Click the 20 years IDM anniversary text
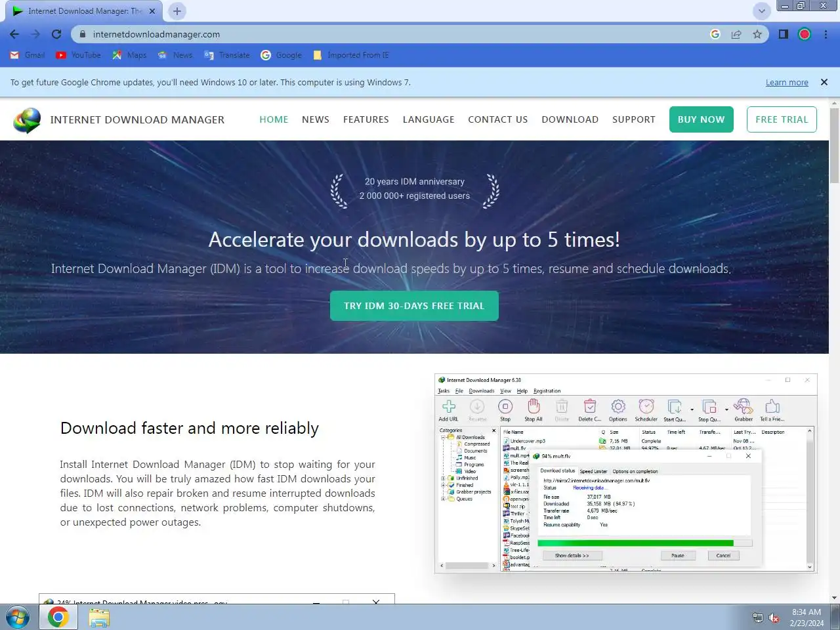This screenshot has height=630, width=840. point(415,182)
